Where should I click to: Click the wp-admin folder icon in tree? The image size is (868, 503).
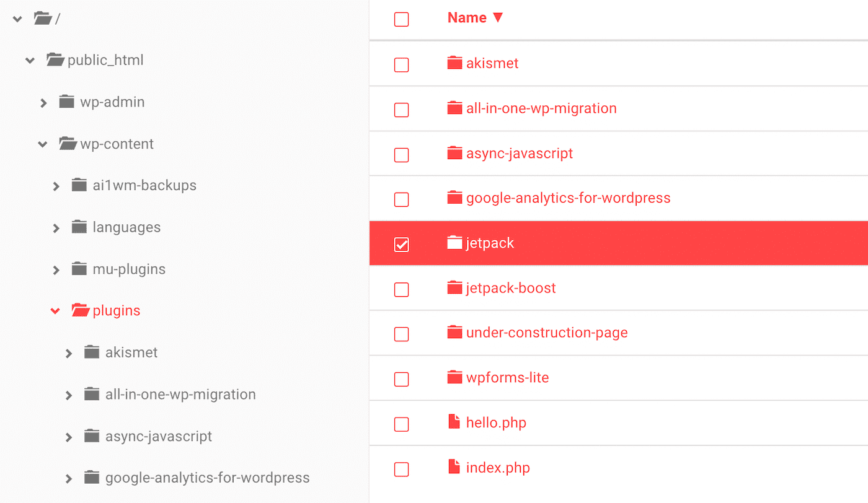click(x=67, y=102)
